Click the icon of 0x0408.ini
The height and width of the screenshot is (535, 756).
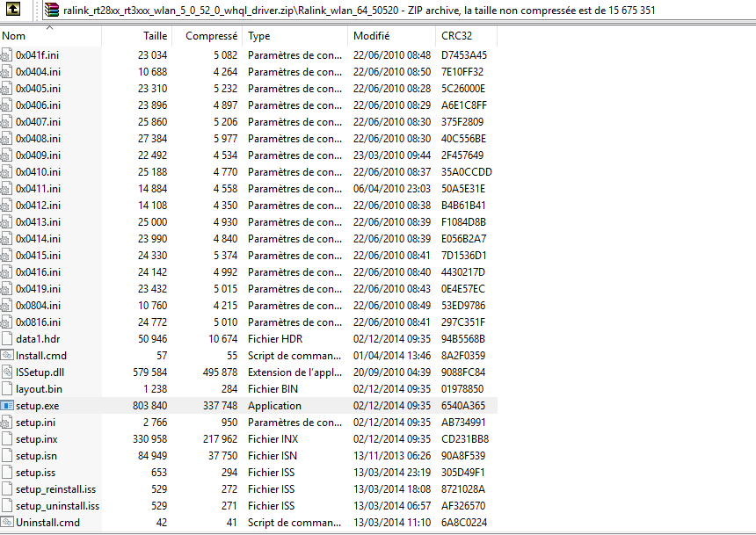pos(6,139)
